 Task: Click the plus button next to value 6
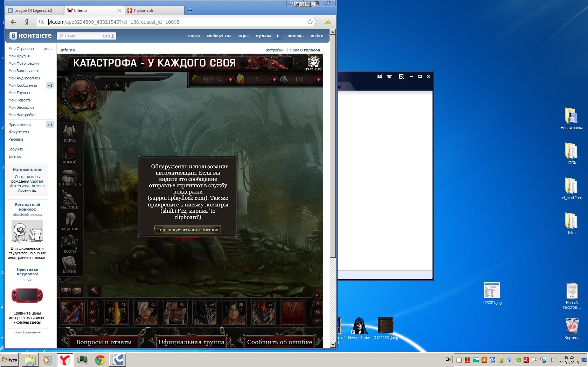point(274,79)
